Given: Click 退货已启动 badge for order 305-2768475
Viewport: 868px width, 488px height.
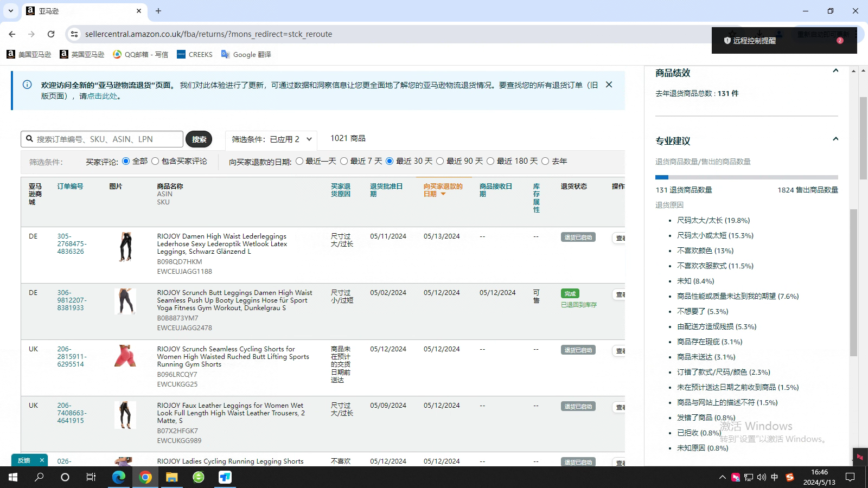Looking at the screenshot, I should click(x=578, y=237).
